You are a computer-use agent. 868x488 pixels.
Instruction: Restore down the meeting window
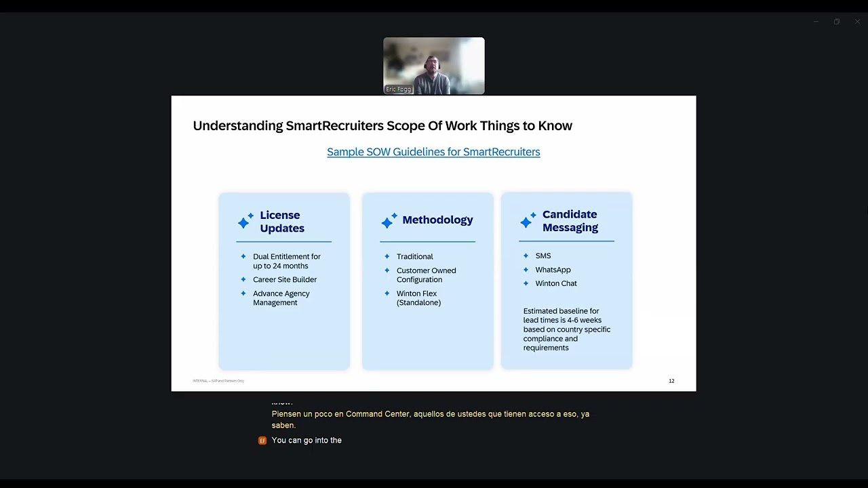tap(837, 22)
